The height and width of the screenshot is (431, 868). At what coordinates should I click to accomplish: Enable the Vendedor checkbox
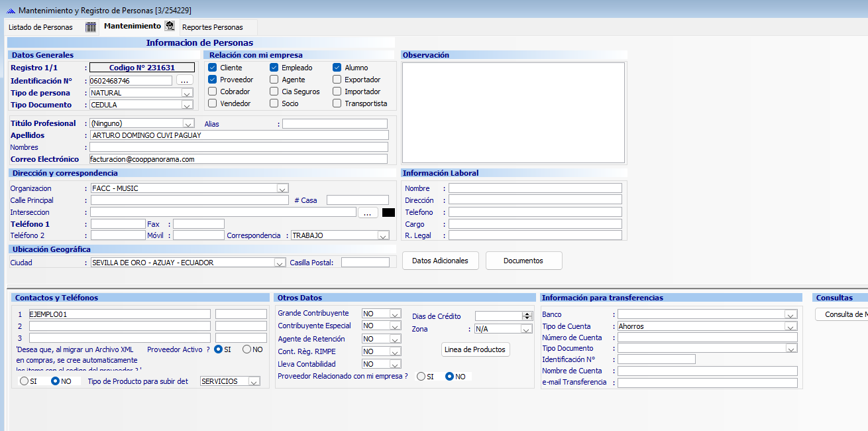(x=213, y=103)
